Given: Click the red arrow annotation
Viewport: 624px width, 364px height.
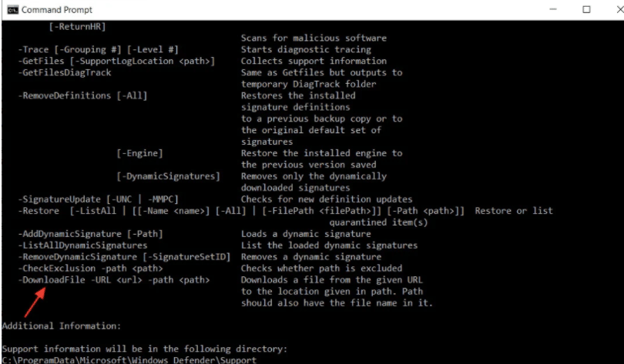Looking at the screenshot, I should coord(35,302).
